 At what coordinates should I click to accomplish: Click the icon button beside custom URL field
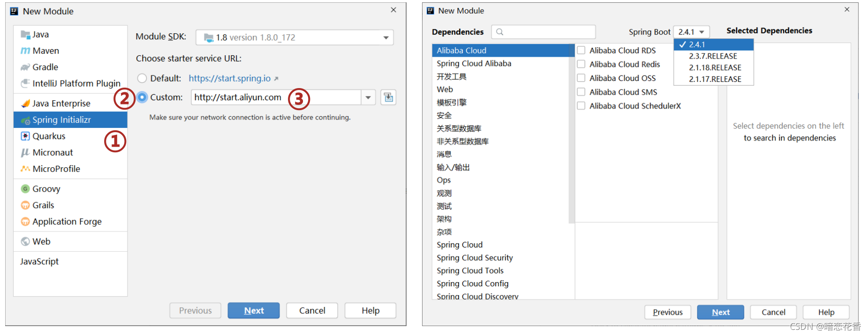[388, 97]
